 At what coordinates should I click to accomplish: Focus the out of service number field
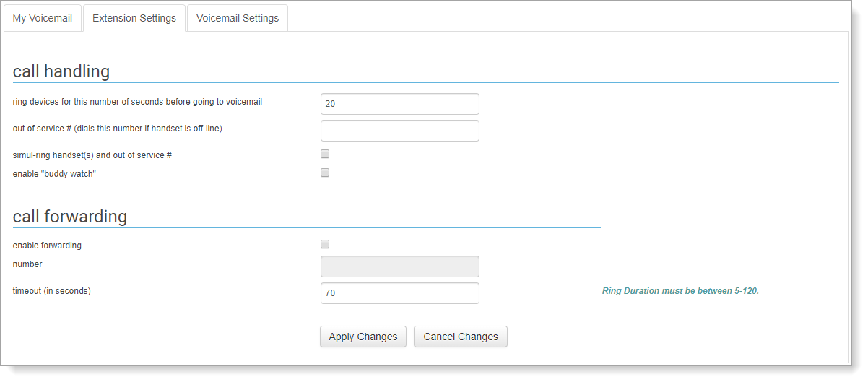399,131
